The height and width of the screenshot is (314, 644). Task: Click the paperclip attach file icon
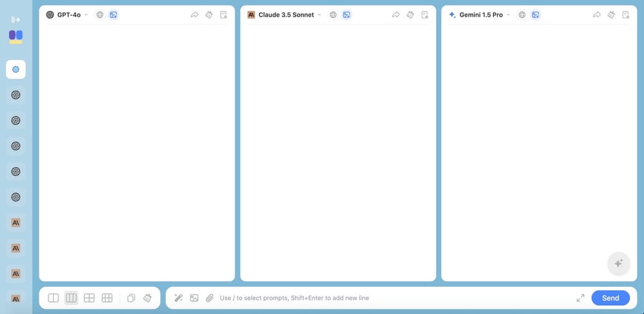pos(209,298)
